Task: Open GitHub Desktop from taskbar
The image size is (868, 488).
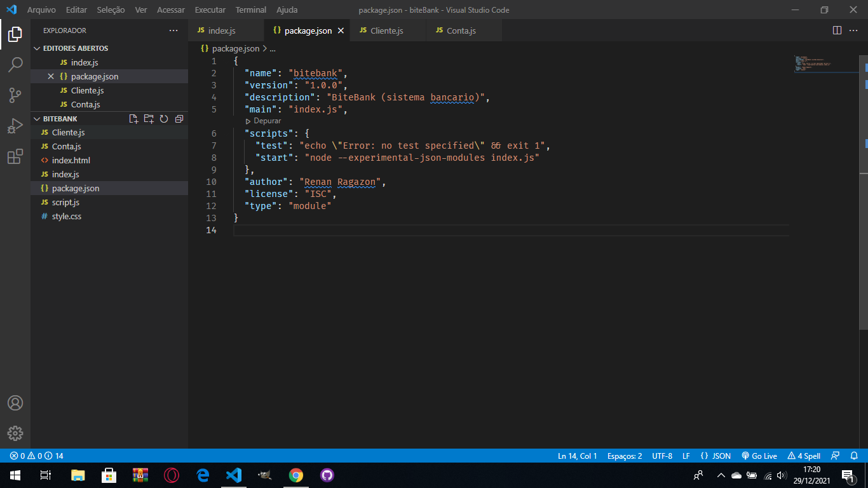Action: pos(327,475)
